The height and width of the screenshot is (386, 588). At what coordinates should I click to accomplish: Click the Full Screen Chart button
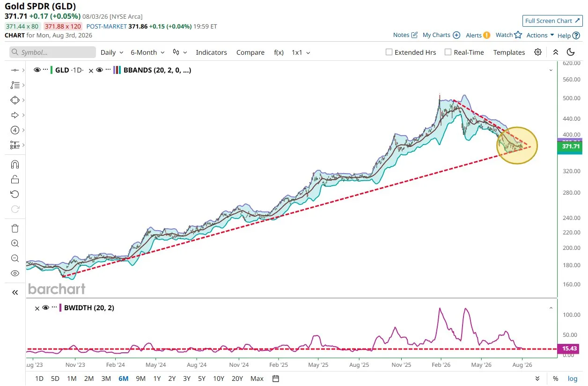tap(551, 21)
